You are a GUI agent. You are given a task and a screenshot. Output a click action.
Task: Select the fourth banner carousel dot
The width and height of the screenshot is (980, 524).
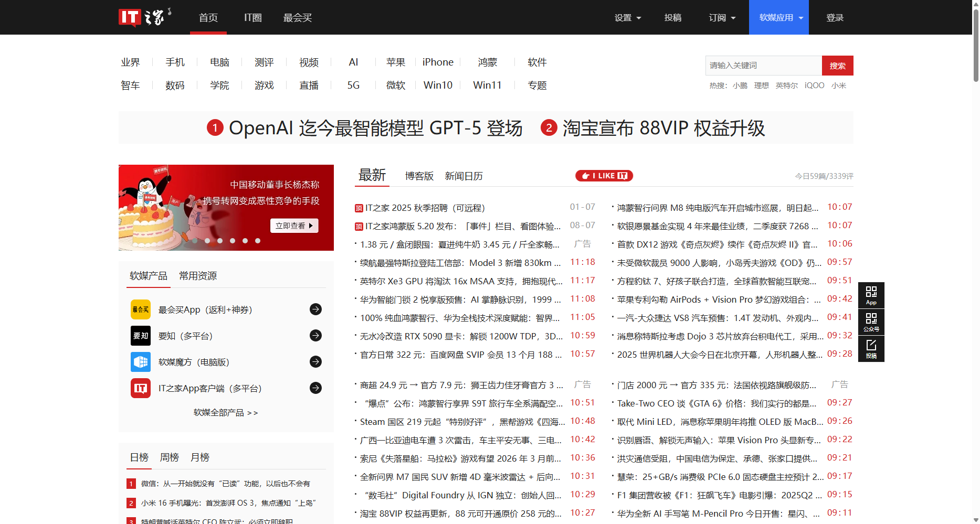tap(233, 241)
